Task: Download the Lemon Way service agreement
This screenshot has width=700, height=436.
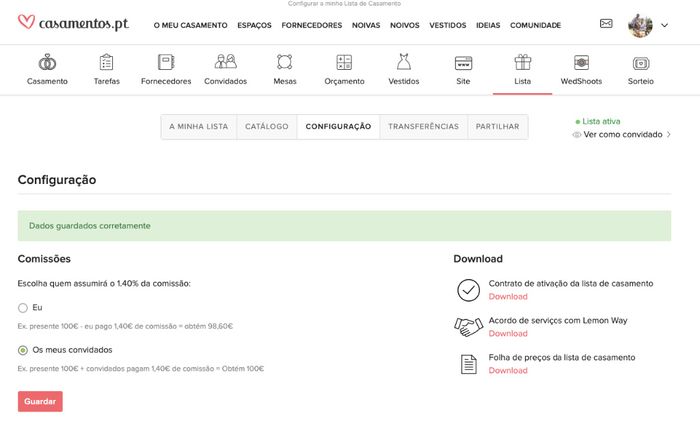Action: 507,334
